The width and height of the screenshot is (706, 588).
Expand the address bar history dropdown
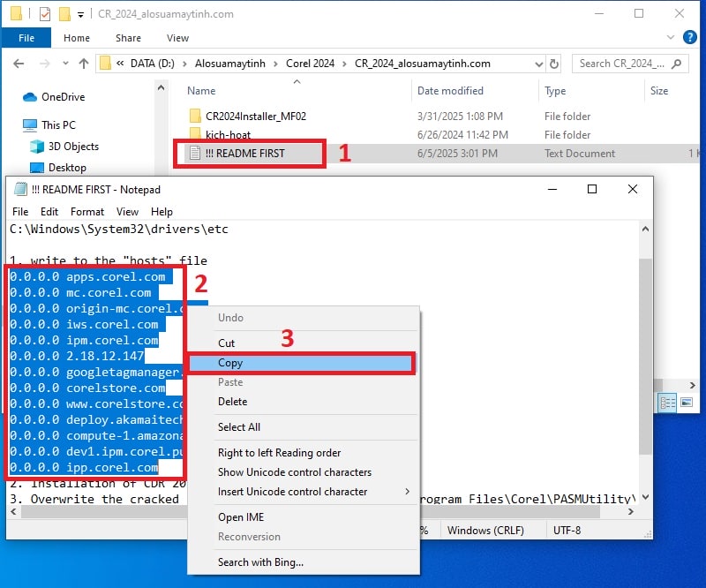[x=538, y=64]
